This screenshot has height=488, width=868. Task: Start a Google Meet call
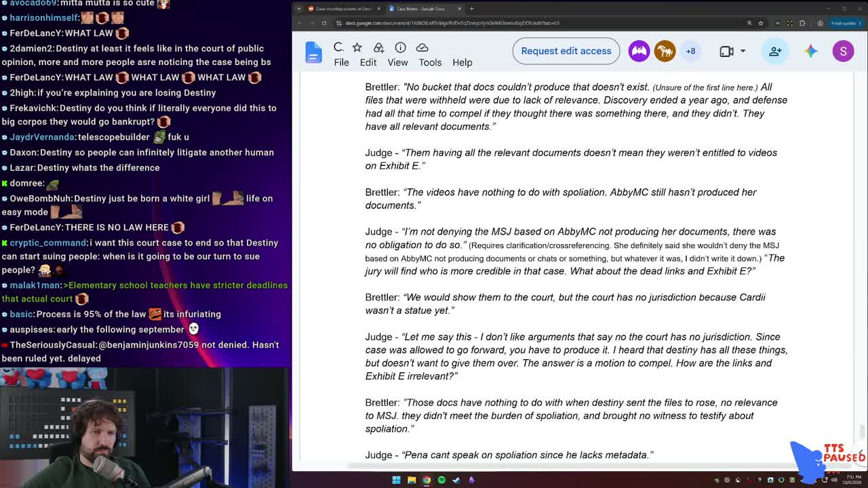click(x=726, y=51)
